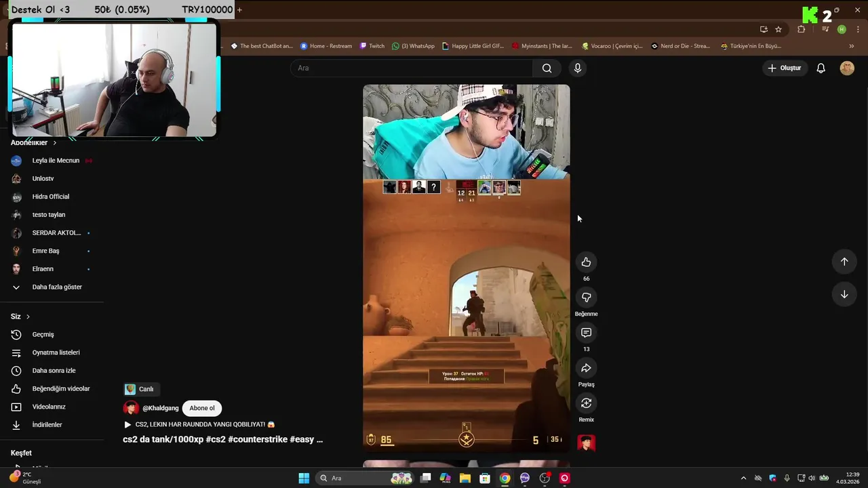Show more bookmarks with double chevron
Image resolution: width=868 pixels, height=488 pixels.
[852, 46]
